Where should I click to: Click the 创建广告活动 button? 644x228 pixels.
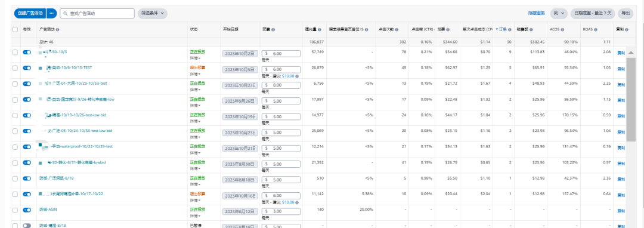coord(30,13)
